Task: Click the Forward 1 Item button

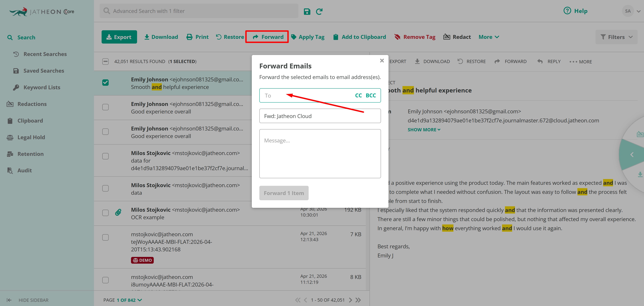Action: 284,193
